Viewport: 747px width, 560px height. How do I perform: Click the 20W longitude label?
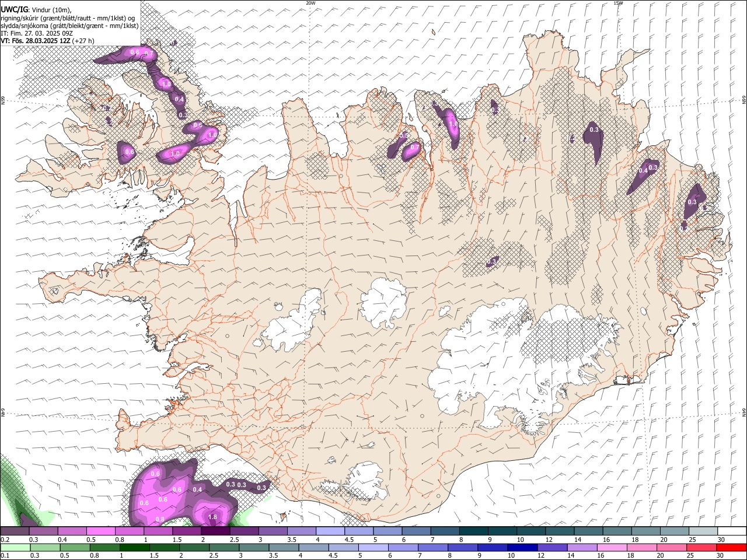tap(310, 3)
